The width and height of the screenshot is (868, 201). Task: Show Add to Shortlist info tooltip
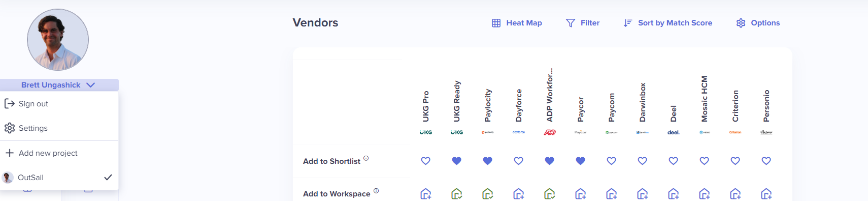click(366, 158)
